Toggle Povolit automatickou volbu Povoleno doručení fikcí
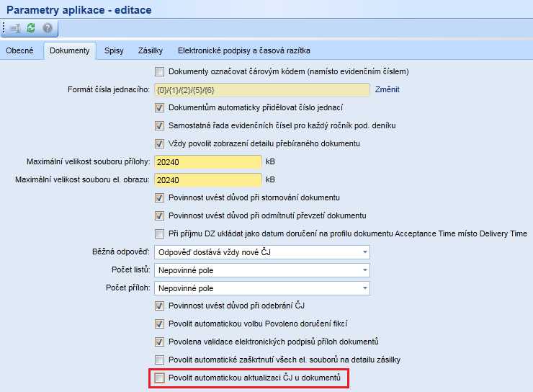Image resolution: width=533 pixels, height=392 pixels. 159,324
